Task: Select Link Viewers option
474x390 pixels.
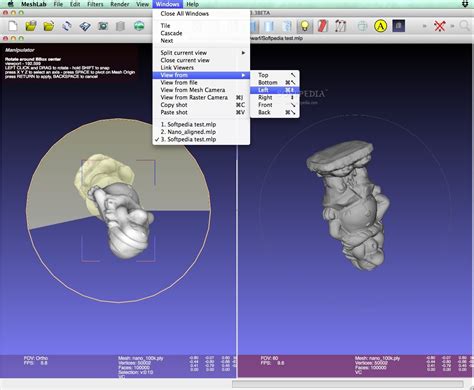Action: (201, 68)
